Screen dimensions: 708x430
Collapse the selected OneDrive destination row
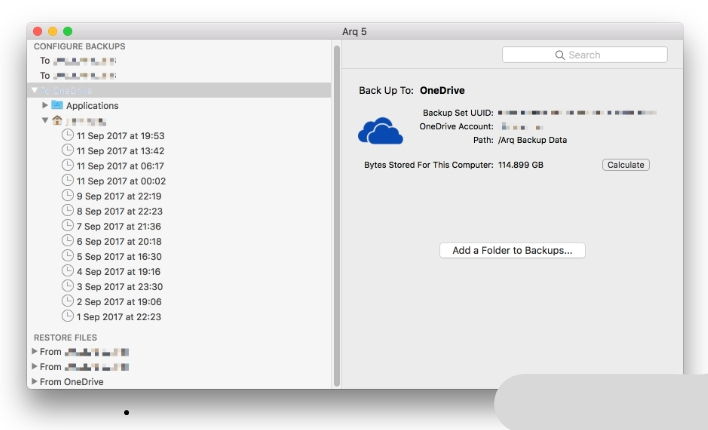click(x=35, y=90)
